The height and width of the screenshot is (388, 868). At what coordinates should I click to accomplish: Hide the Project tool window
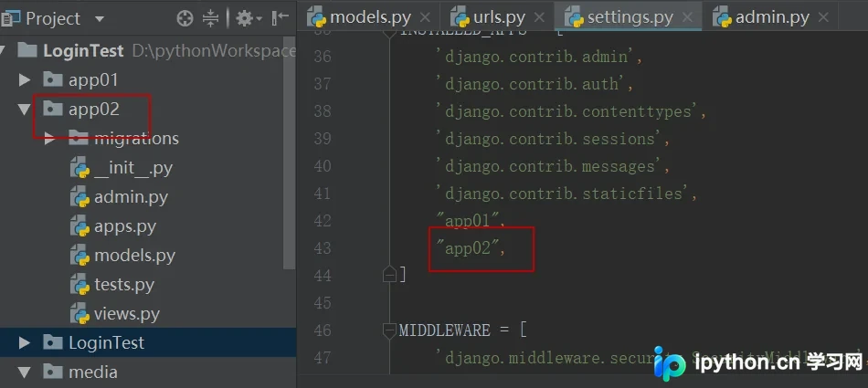coord(281,18)
